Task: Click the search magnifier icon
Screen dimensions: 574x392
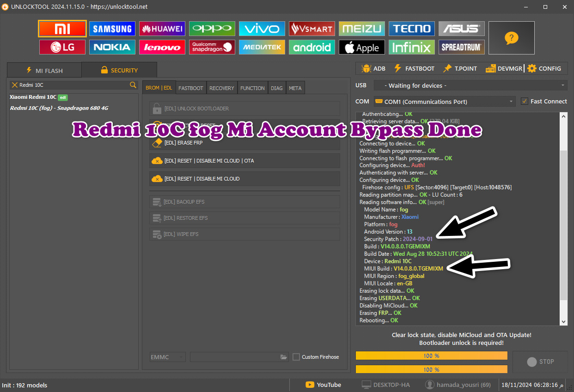Action: click(133, 85)
